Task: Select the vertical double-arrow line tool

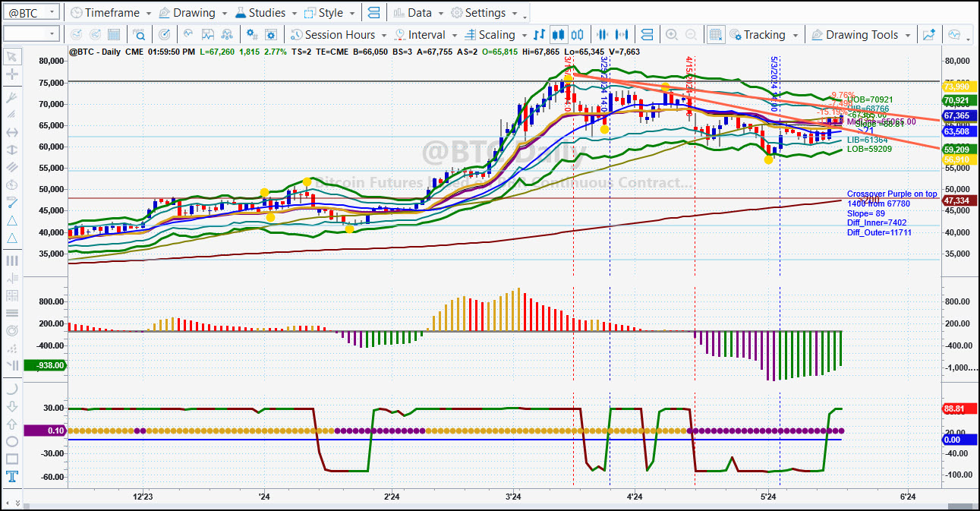Action: tap(13, 150)
